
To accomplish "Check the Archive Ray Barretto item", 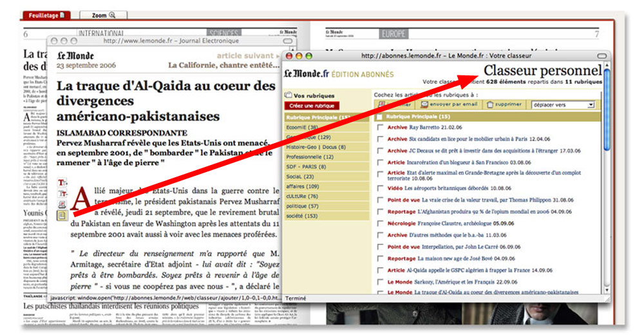I will click(x=381, y=128).
